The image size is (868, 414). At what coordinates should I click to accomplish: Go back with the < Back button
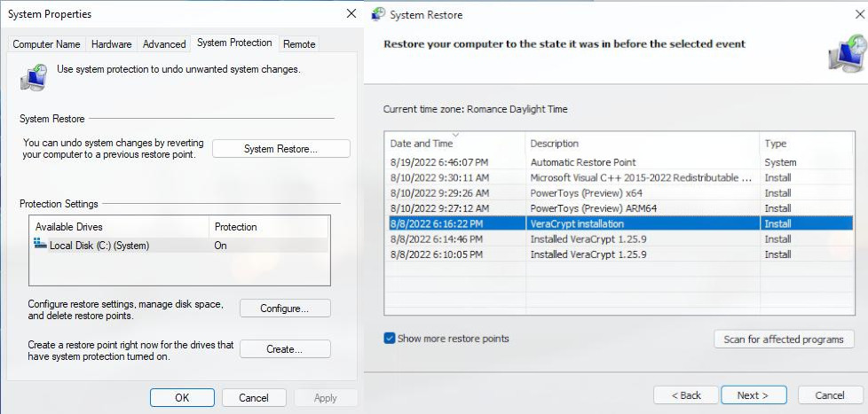(686, 395)
